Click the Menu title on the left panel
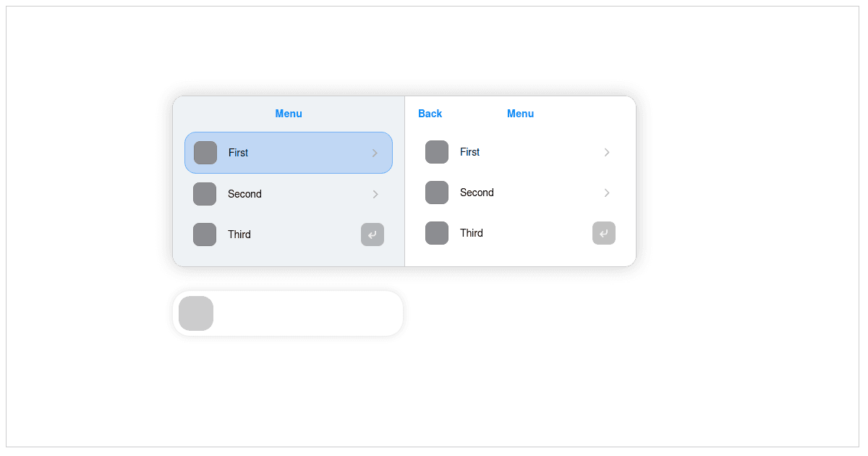This screenshot has width=868, height=456. 289,114
